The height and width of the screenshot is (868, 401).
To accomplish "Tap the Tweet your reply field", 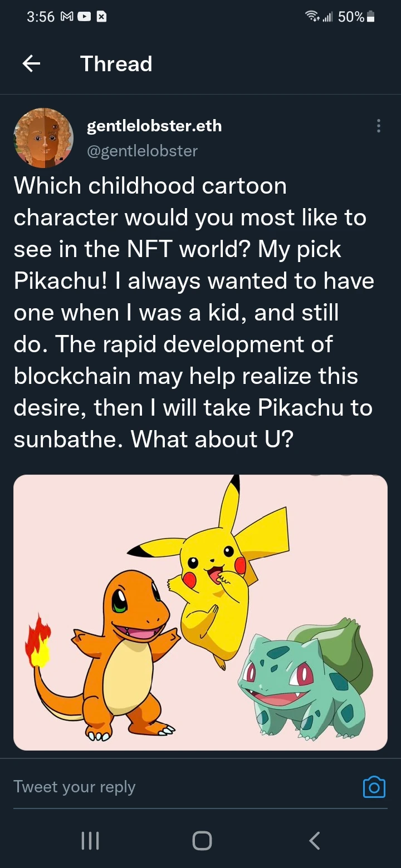I will (75, 787).
